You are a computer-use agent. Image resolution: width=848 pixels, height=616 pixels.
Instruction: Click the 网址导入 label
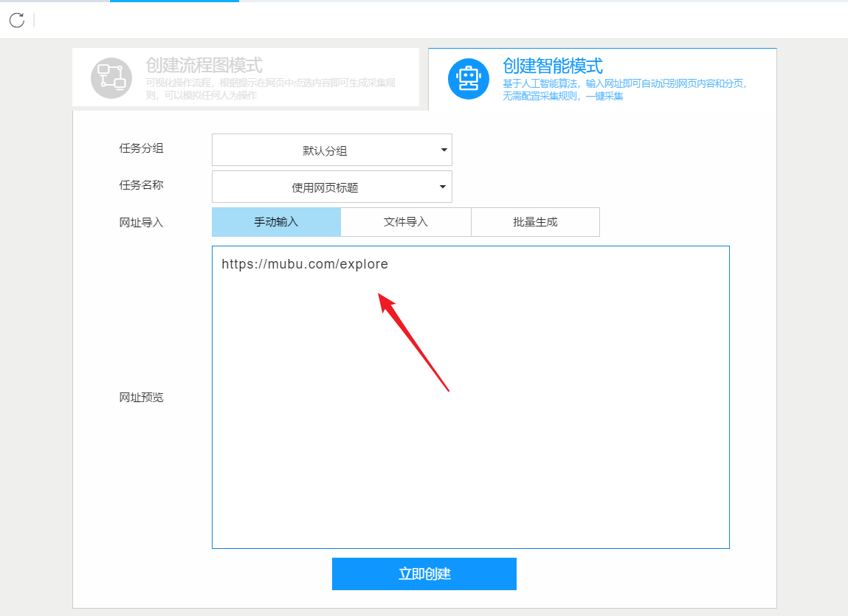coord(141,222)
